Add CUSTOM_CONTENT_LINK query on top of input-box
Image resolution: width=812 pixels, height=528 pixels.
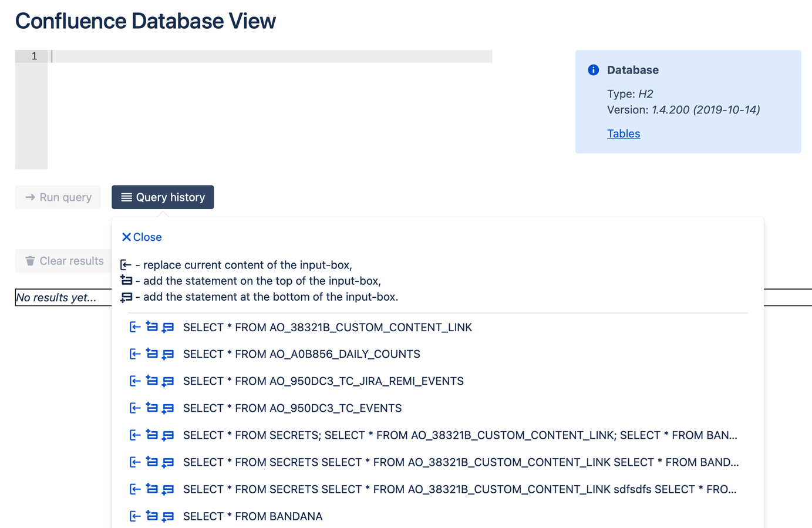point(151,327)
